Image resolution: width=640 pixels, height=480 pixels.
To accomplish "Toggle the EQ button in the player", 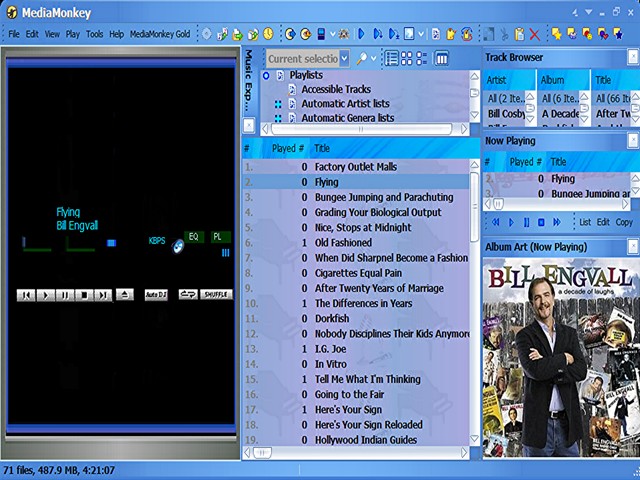I will click(193, 237).
